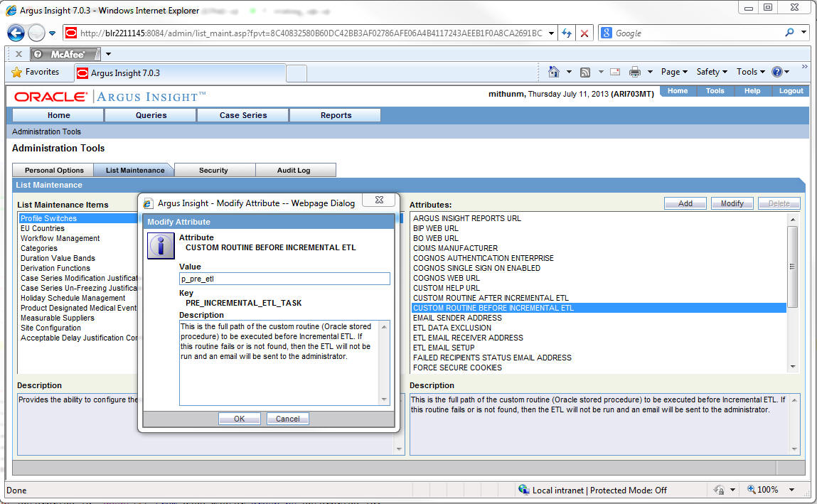Click the Refresh icon beside address bar
This screenshot has width=817, height=504.
point(567,33)
